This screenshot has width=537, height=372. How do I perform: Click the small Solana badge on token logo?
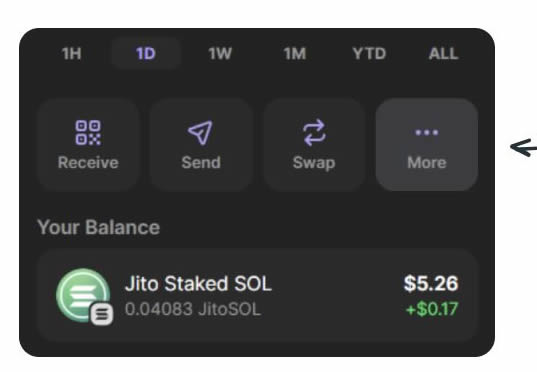102,314
